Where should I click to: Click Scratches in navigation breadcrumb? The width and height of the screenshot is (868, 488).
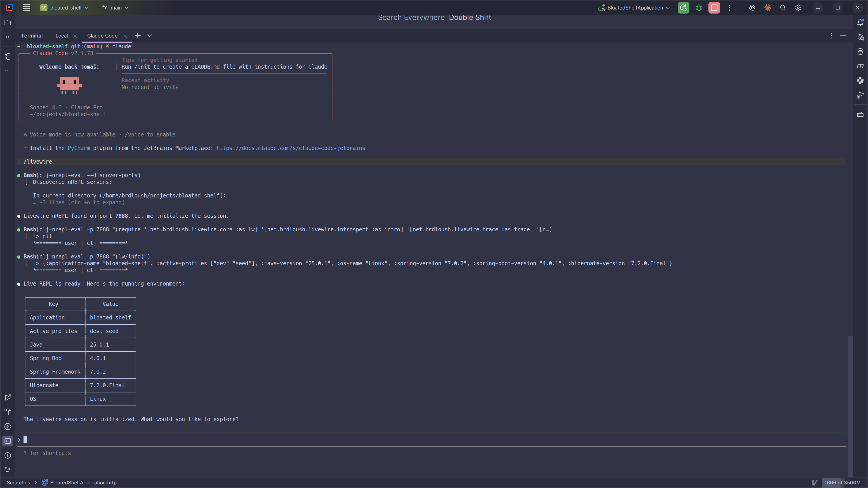[18, 483]
